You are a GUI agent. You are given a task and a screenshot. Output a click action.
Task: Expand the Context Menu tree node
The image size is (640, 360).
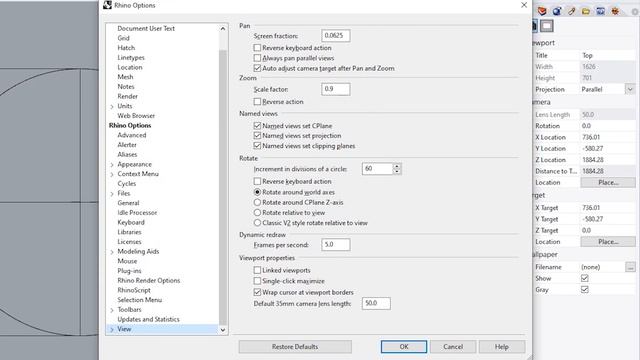pos(112,175)
